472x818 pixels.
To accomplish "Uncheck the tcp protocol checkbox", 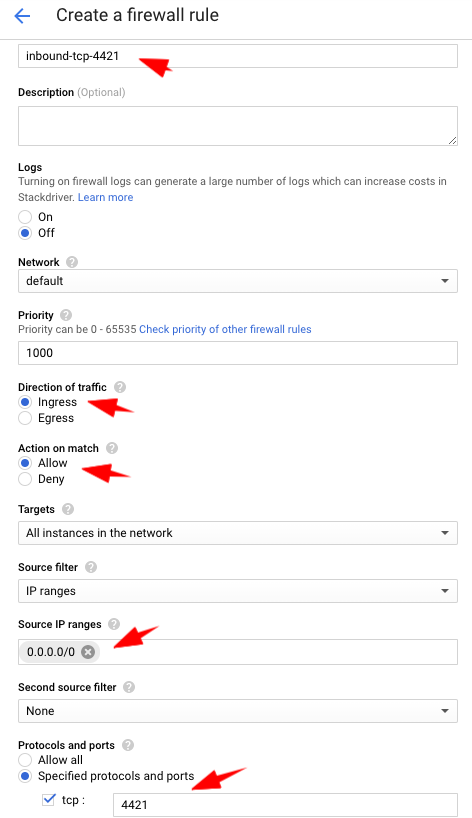I will [49, 799].
